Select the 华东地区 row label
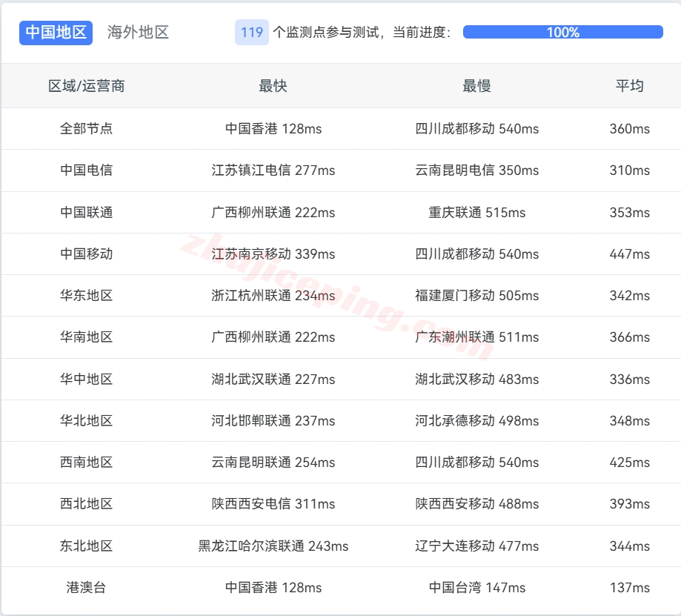681x616 pixels. click(x=87, y=296)
